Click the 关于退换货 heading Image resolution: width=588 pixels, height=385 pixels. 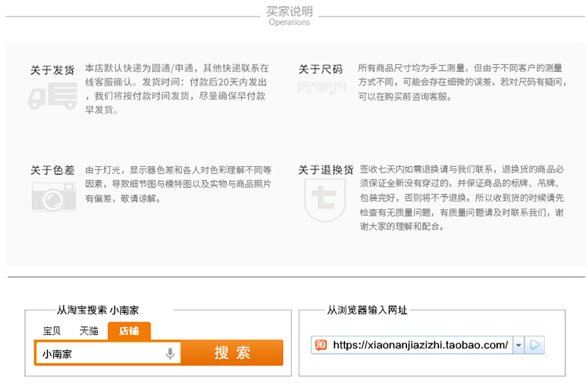(x=325, y=170)
